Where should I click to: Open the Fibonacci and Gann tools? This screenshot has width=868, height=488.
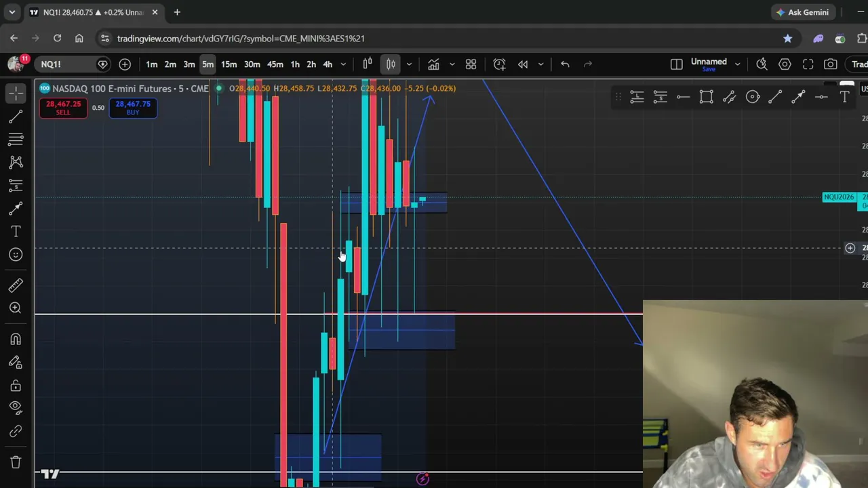pos(16,140)
